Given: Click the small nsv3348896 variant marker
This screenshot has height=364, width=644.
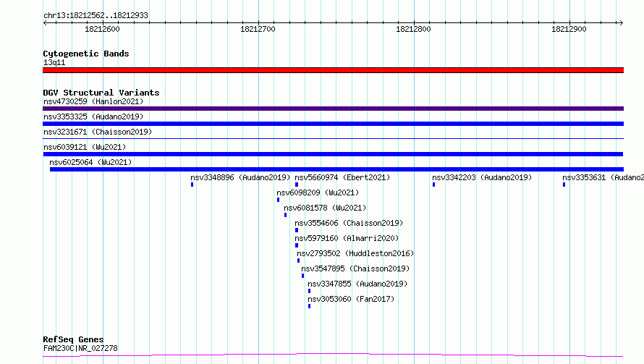Looking at the screenshot, I should point(192,185).
